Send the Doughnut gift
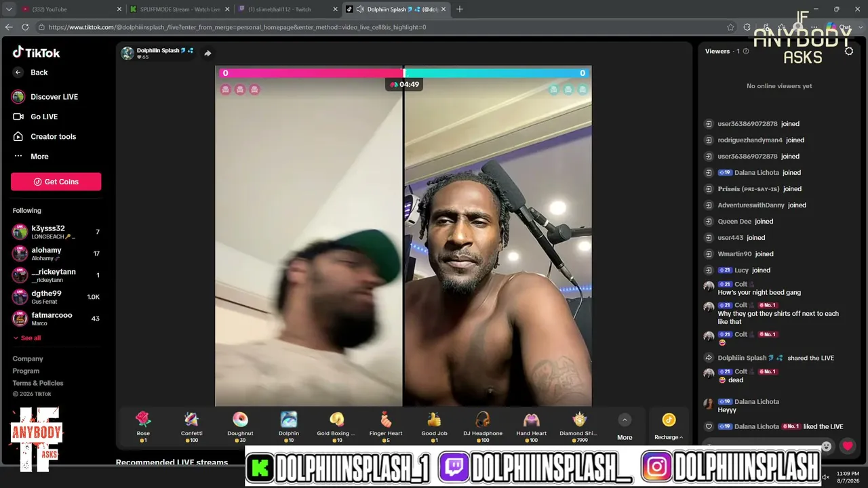The height and width of the screenshot is (488, 868). 240,426
